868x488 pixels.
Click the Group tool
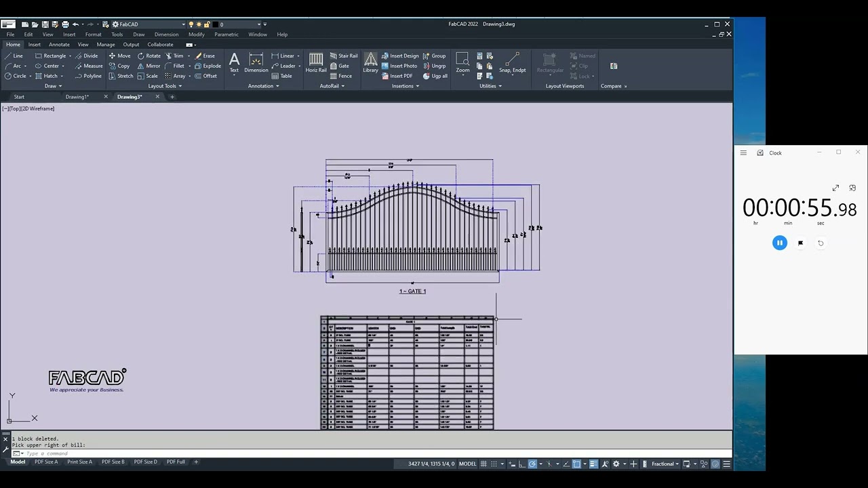coord(435,56)
